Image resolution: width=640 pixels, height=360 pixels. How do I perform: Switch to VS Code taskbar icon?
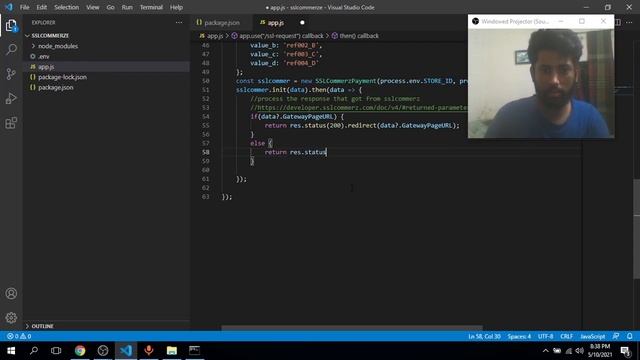pyautogui.click(x=126, y=351)
